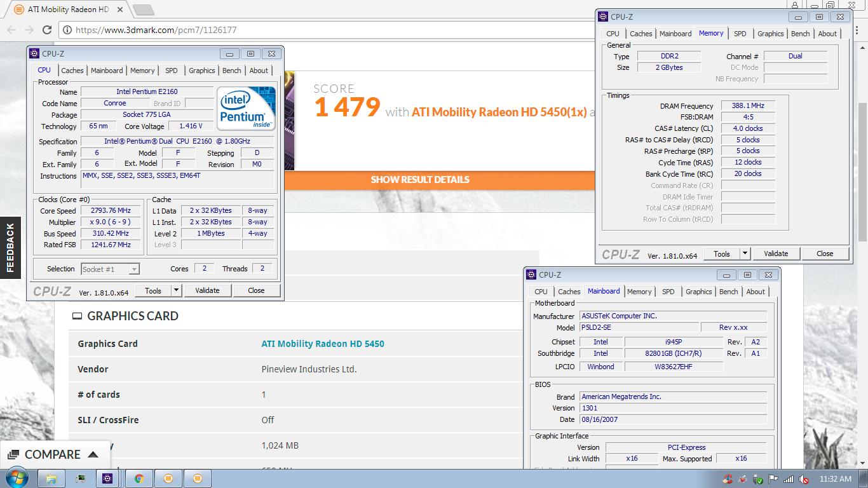This screenshot has height=488, width=868.
Task: Open Bench tab in Mainboard window
Action: 729,292
